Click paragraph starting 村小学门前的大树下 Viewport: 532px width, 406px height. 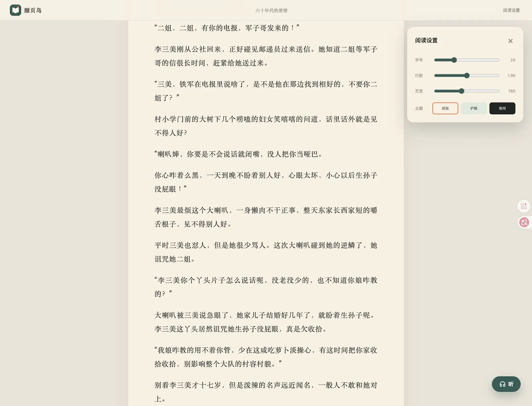pyautogui.click(x=266, y=126)
